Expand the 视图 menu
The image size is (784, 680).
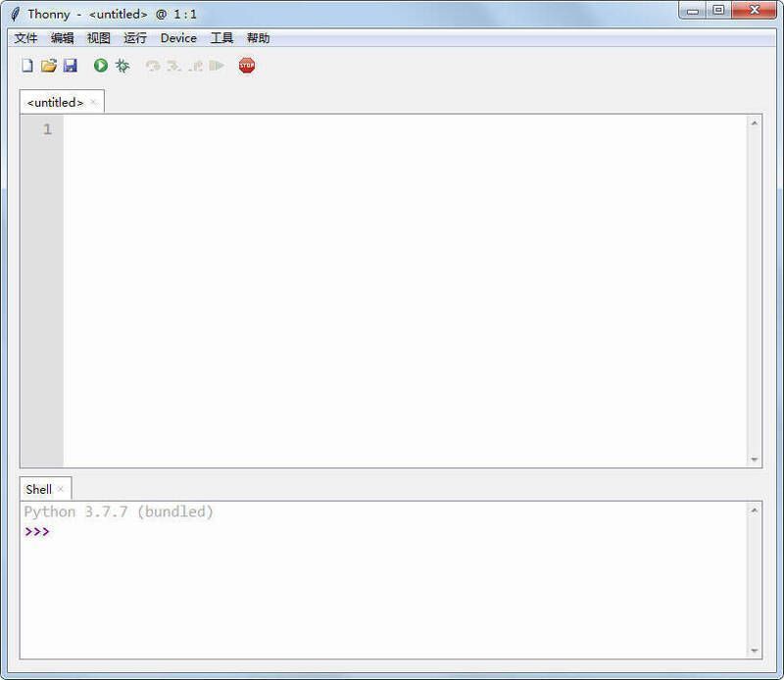tap(99, 38)
